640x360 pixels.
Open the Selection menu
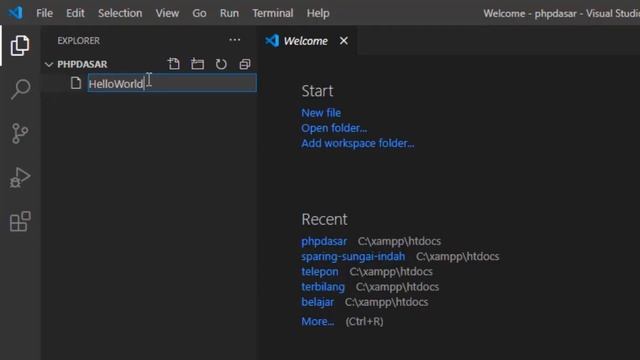coord(120,13)
